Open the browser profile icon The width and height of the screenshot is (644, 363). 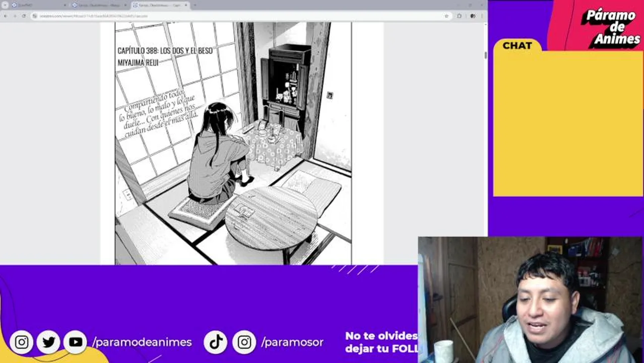click(472, 16)
